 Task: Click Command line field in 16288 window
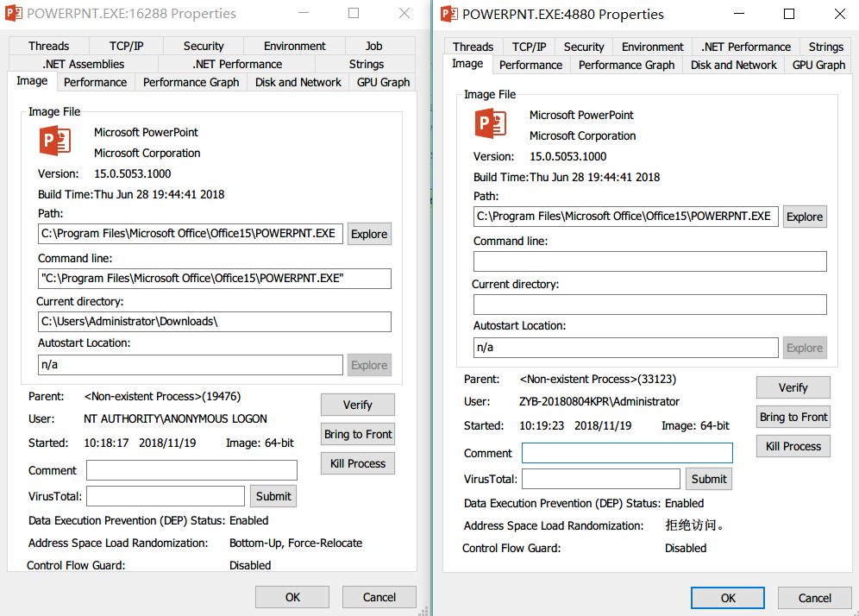(x=214, y=279)
